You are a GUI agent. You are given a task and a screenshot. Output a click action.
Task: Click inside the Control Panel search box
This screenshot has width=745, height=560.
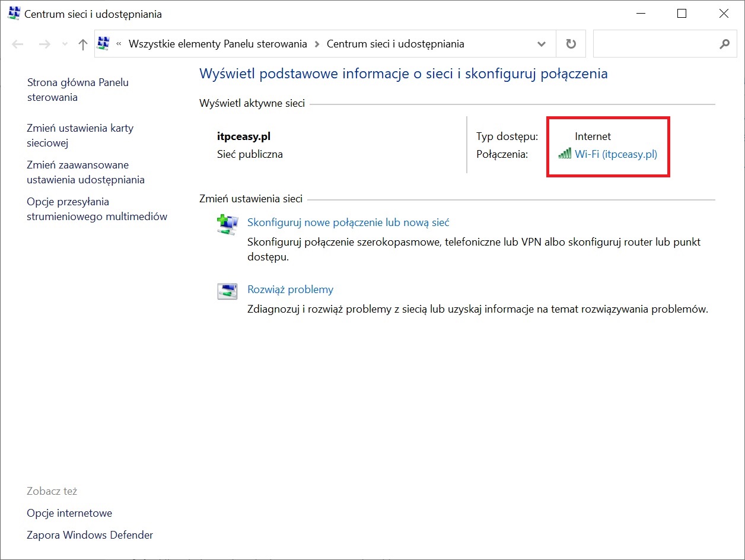(652, 44)
